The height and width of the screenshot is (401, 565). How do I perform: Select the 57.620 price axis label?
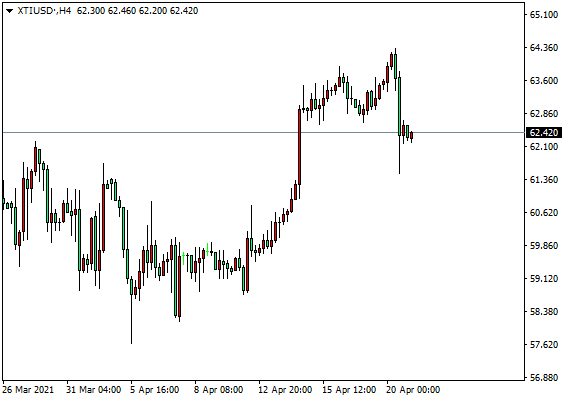(544, 344)
